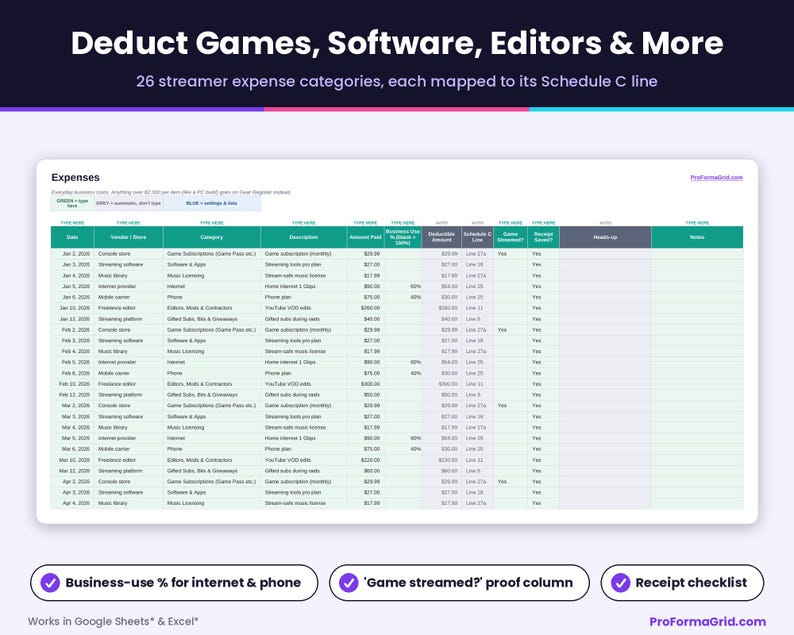Select the 'Yes' Game Streamed cell for Jan 2
The image size is (794, 635).
(x=510, y=254)
